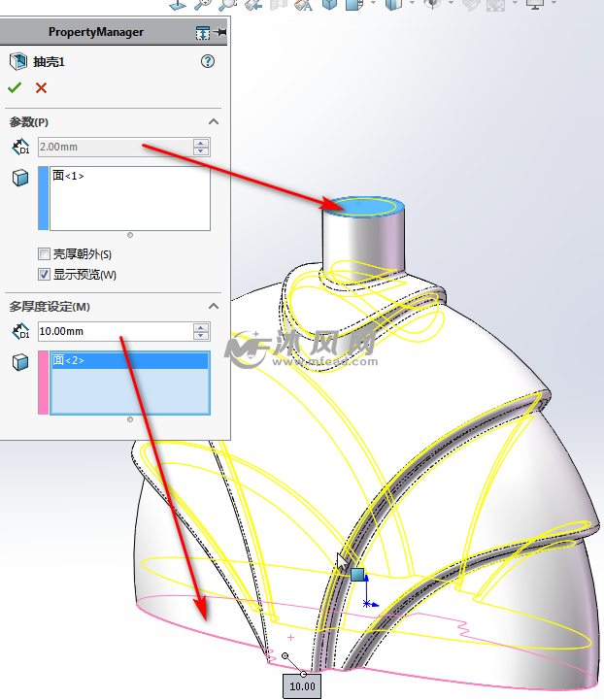Click the previous view icon in the view toolbar
This screenshot has width=604, height=700.
pyautogui.click(x=253, y=5)
